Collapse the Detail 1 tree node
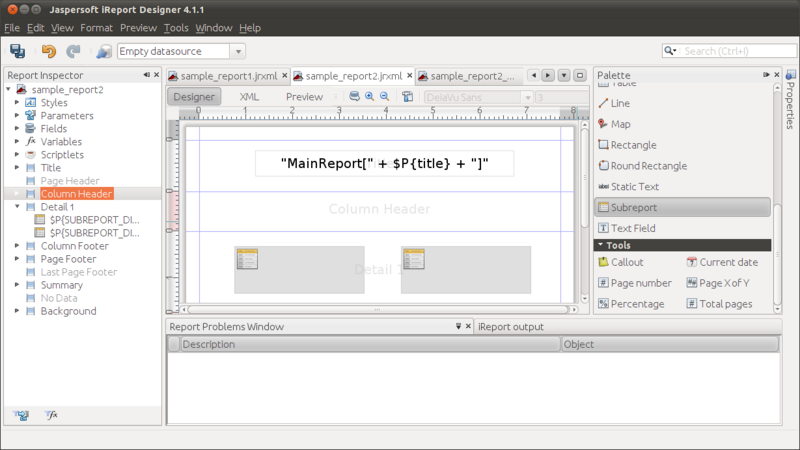The height and width of the screenshot is (450, 800). [x=17, y=207]
